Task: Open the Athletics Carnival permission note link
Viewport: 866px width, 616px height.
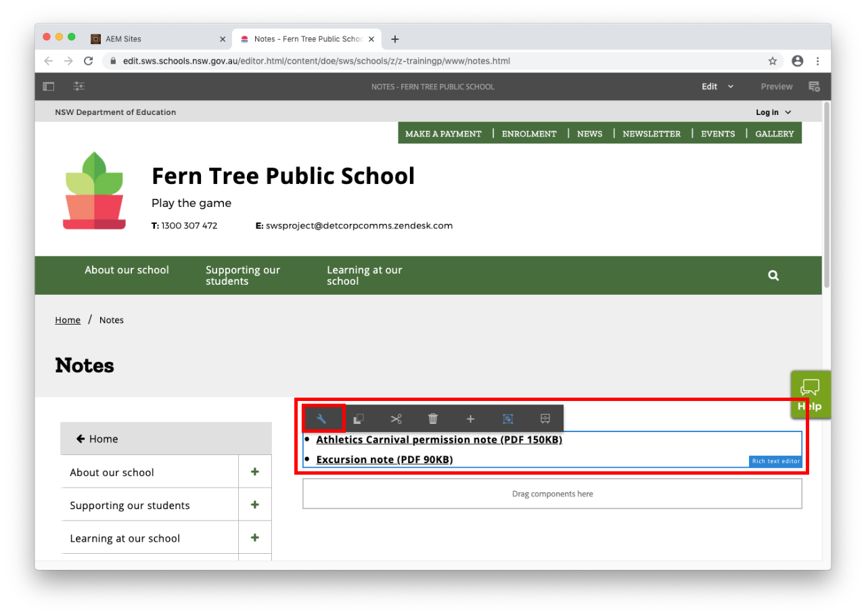Action: click(x=439, y=440)
